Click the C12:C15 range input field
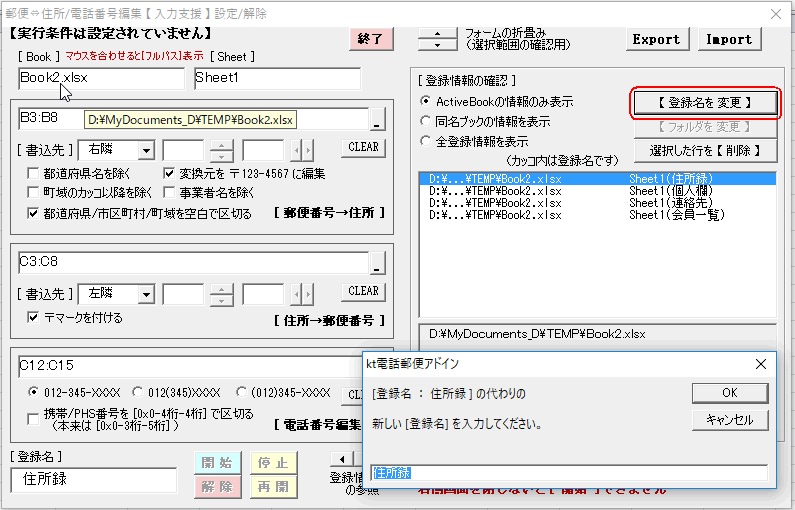The image size is (795, 510). pos(191,366)
